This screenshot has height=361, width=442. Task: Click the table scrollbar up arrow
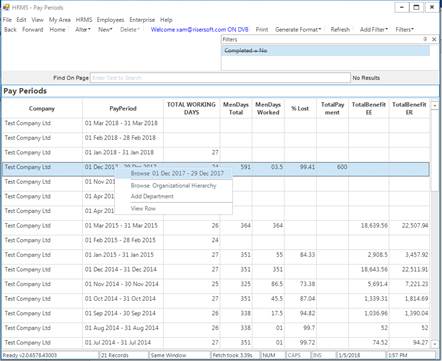pos(435,105)
